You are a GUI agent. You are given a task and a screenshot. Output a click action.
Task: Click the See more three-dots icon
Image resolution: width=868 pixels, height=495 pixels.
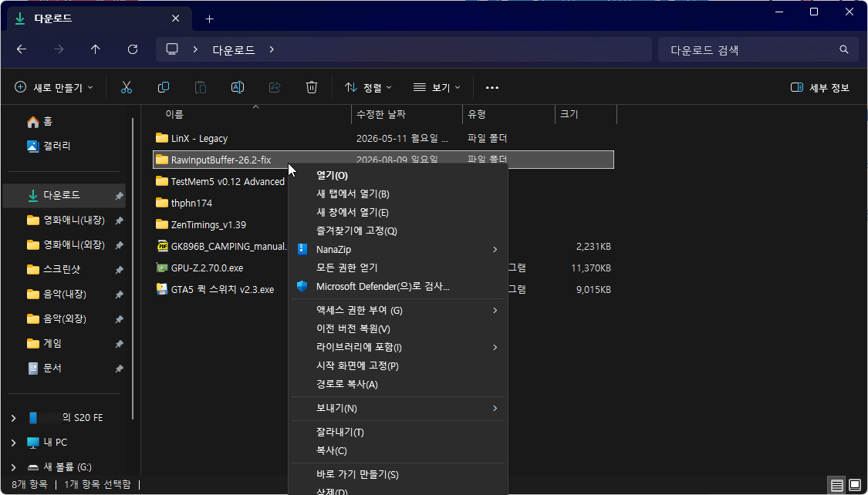pos(492,87)
